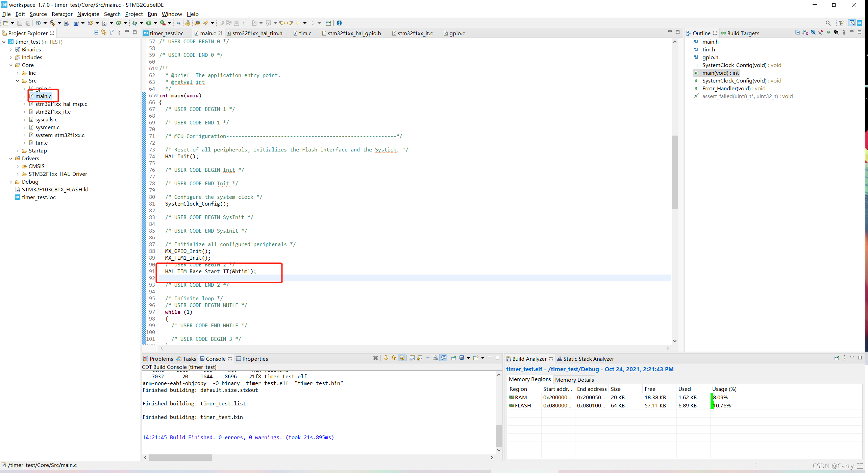Click the magnifier search icon in top right
The height and width of the screenshot is (473, 868).
click(828, 23)
